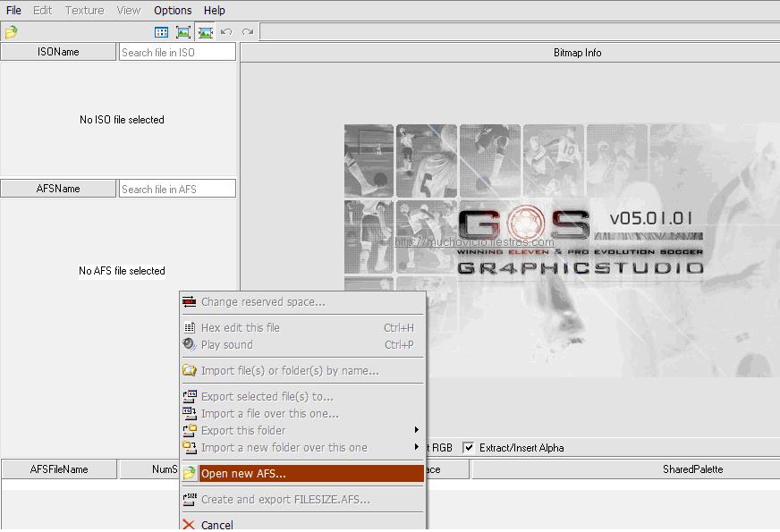The width and height of the screenshot is (780, 532).
Task: Click the grid view toolbar icon
Action: (x=161, y=32)
